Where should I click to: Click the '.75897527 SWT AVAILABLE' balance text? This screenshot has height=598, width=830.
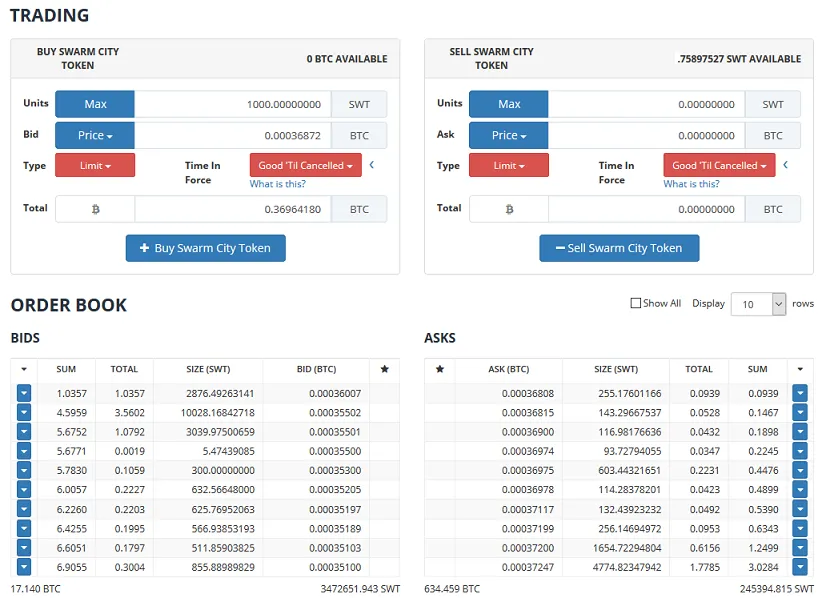coord(739,59)
